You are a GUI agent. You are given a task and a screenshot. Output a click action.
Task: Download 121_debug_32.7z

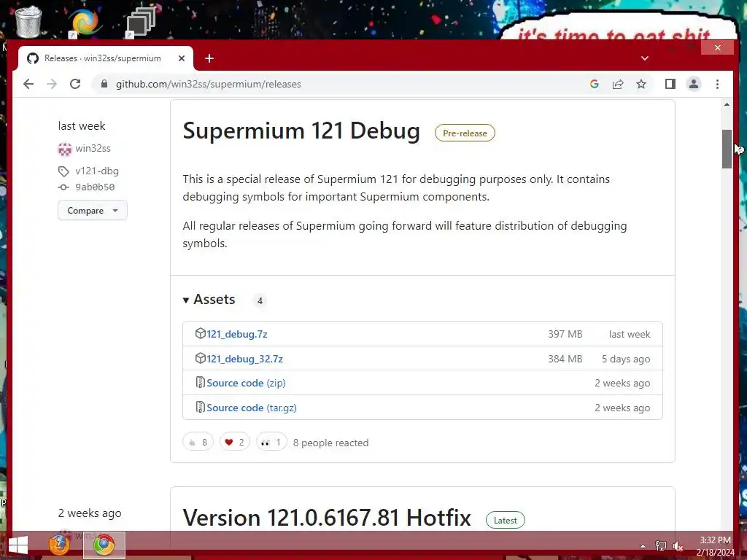point(245,359)
